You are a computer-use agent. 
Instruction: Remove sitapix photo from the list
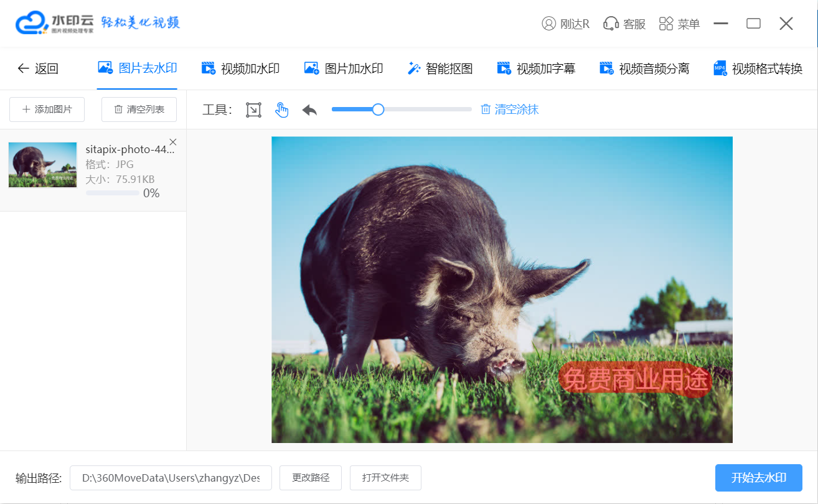[173, 142]
